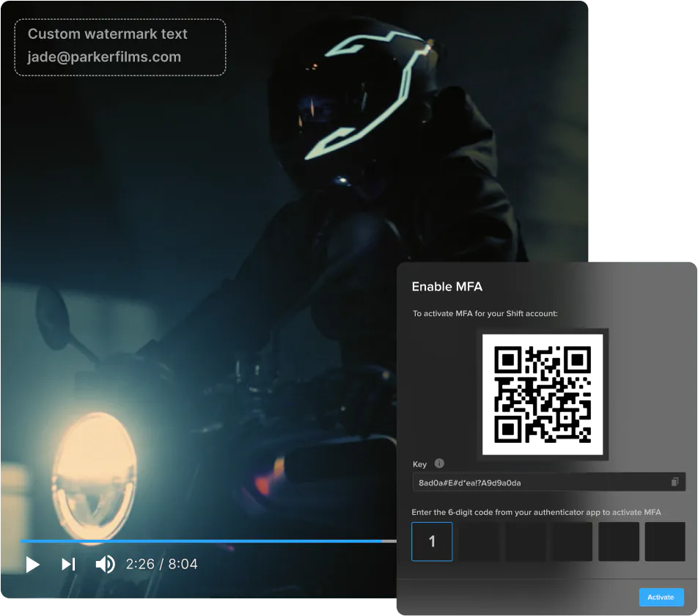This screenshot has height=616, width=698.
Task: Click the Enable MFA dialog title
Action: click(x=447, y=287)
